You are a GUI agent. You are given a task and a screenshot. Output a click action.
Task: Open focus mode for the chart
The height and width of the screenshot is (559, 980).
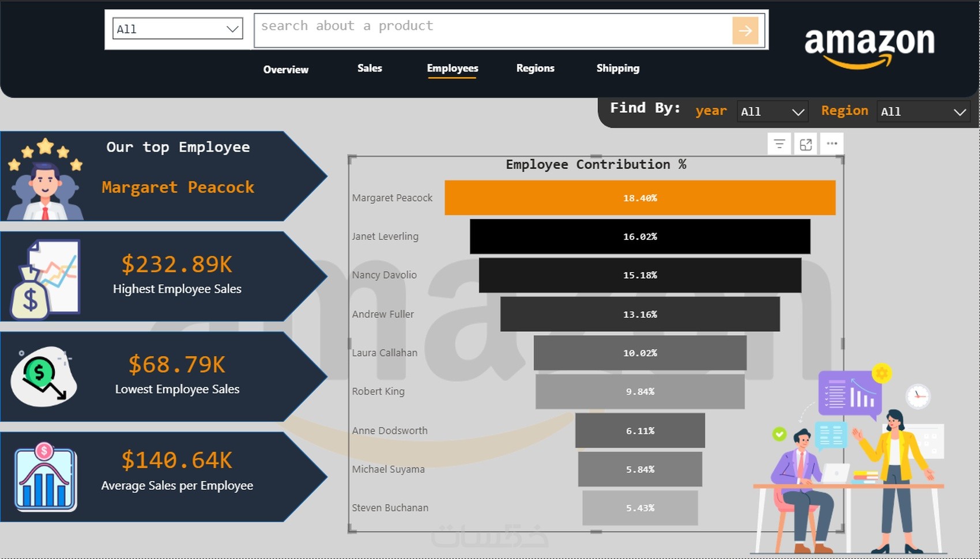[806, 144]
